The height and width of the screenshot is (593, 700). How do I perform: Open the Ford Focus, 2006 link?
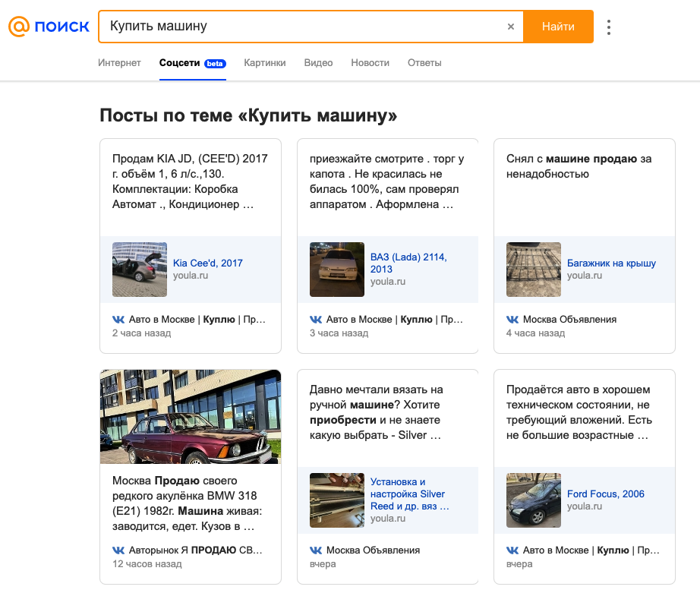click(x=605, y=494)
